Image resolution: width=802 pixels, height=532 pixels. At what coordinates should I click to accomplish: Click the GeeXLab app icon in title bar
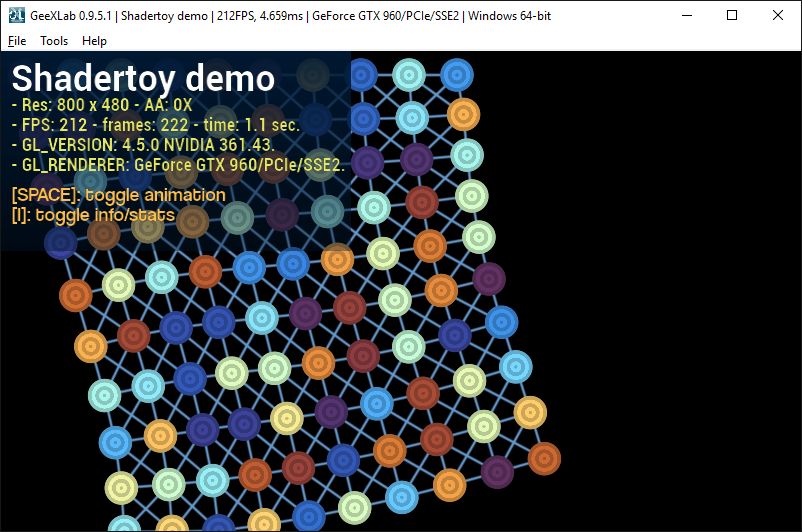(17, 15)
